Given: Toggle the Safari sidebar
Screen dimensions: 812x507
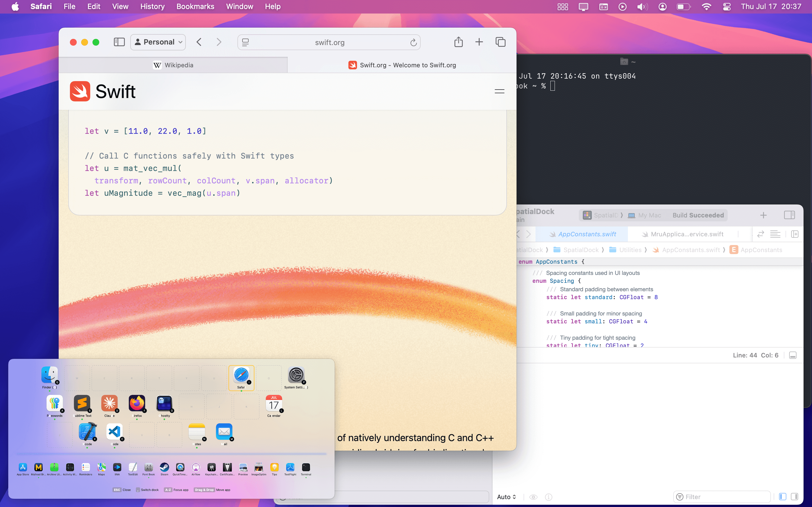Looking at the screenshot, I should tap(119, 42).
